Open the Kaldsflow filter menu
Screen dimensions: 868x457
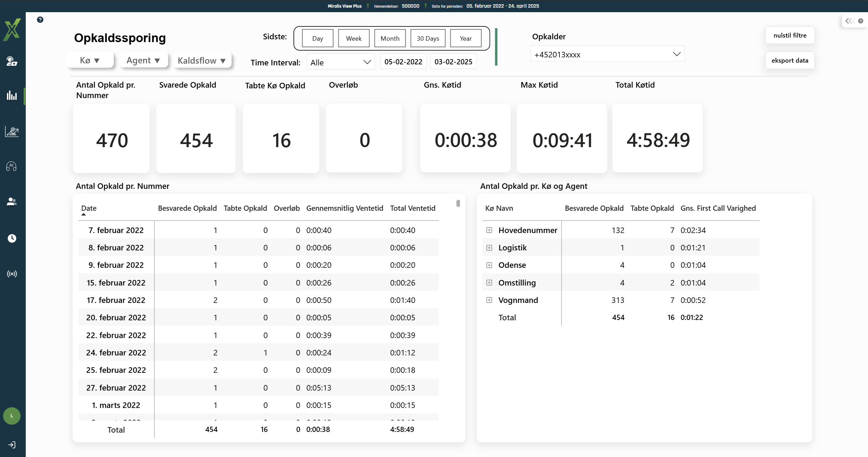(202, 61)
